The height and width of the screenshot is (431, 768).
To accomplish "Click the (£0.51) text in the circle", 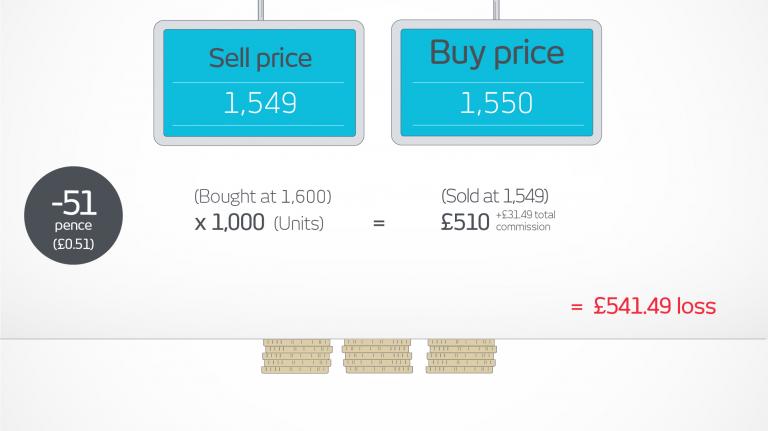I will (73, 242).
